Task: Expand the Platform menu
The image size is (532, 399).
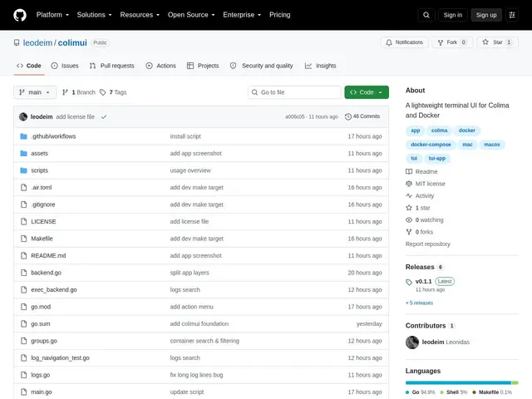Action: point(52,15)
